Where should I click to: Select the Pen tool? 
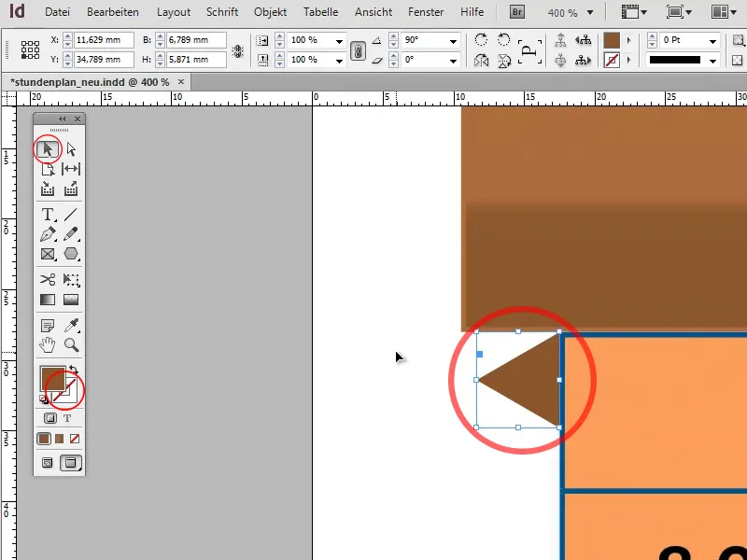(48, 234)
